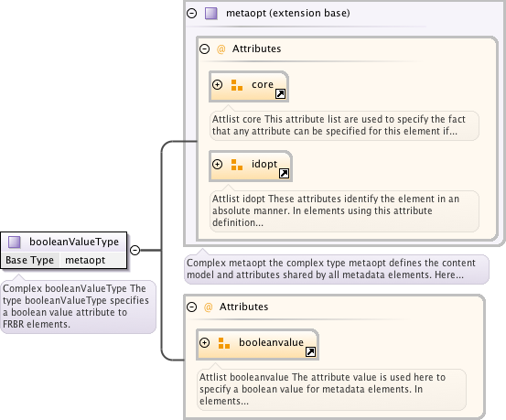Collapse the lower Attributes group
The image size is (506, 420).
pos(191,307)
